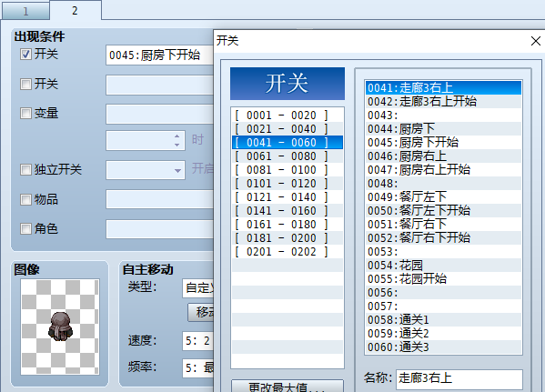Select switch 0059:通关2

point(443,333)
